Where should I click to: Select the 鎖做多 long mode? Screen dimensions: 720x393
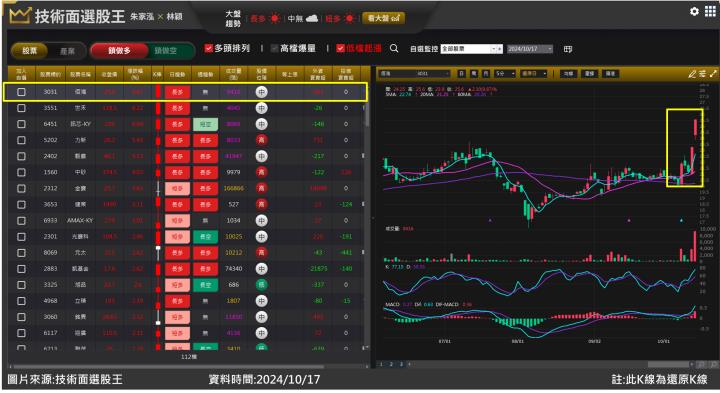[119, 51]
